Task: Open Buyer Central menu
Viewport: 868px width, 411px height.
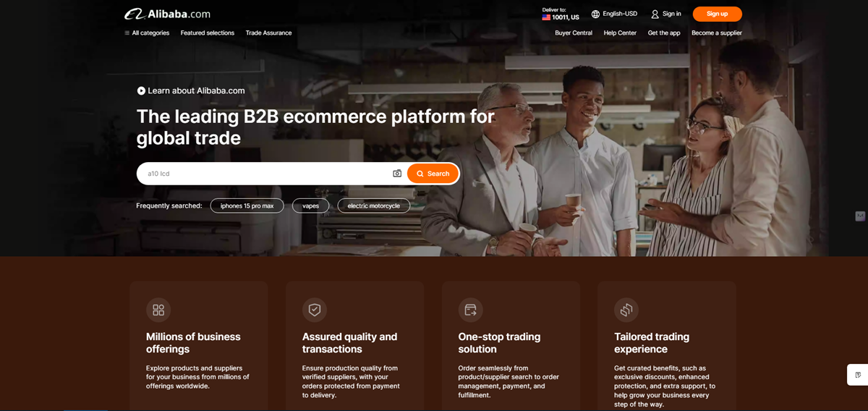Action: (574, 33)
